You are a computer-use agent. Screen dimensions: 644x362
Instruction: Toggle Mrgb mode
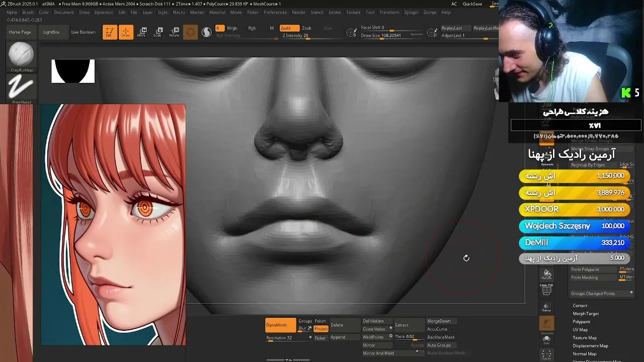[232, 28]
